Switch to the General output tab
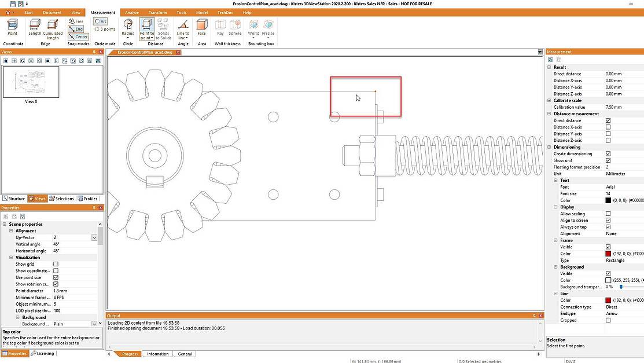Screen dimensions: 644x363 pyautogui.click(x=185, y=354)
